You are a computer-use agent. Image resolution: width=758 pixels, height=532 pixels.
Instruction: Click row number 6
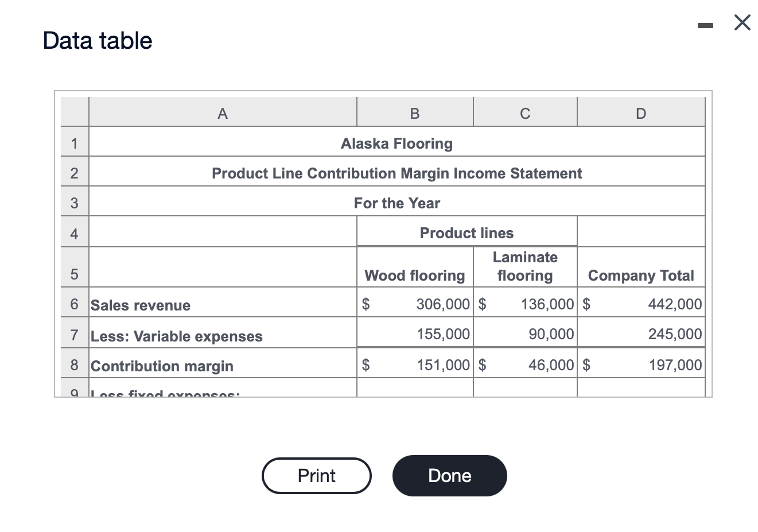[x=74, y=304]
